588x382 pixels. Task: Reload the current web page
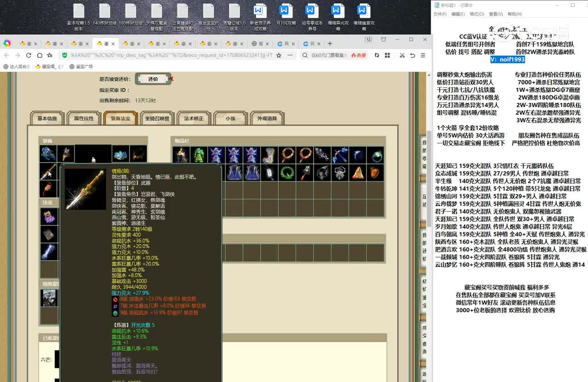point(28,55)
